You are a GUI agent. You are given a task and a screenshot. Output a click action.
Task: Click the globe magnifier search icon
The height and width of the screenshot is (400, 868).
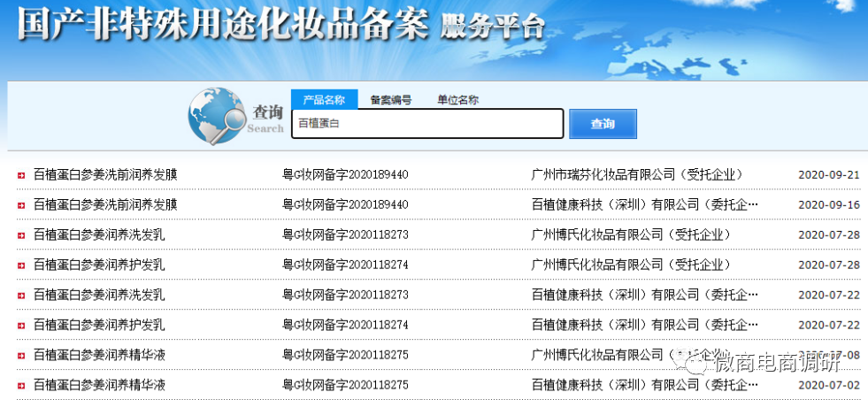coord(217,120)
